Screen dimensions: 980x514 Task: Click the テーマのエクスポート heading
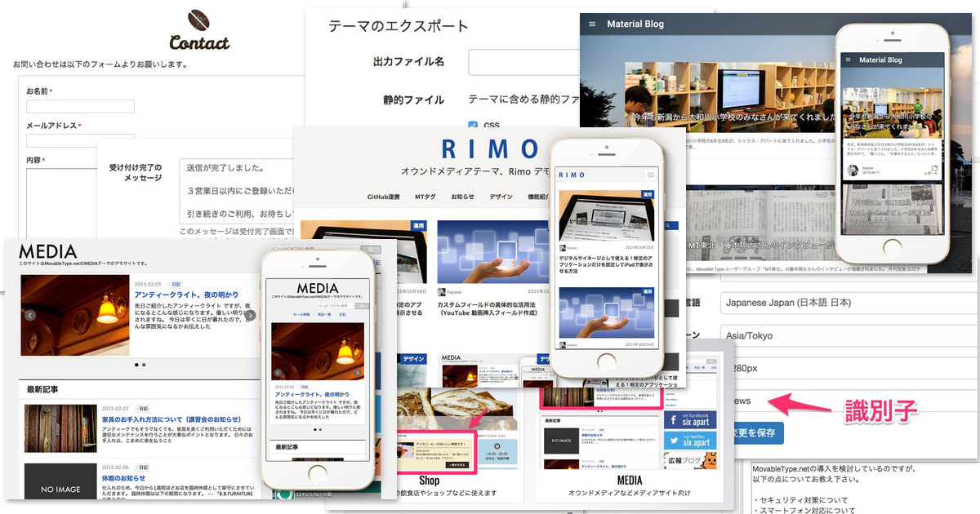(399, 26)
